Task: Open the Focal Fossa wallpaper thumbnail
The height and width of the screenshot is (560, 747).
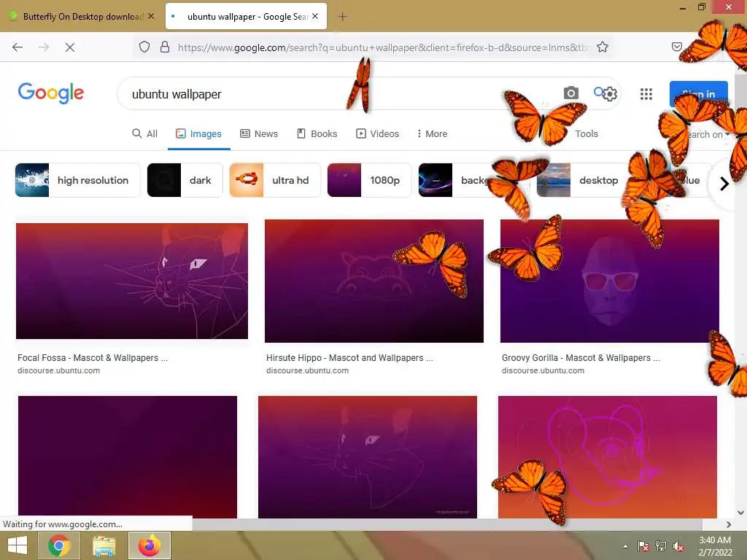Action: 132,281
